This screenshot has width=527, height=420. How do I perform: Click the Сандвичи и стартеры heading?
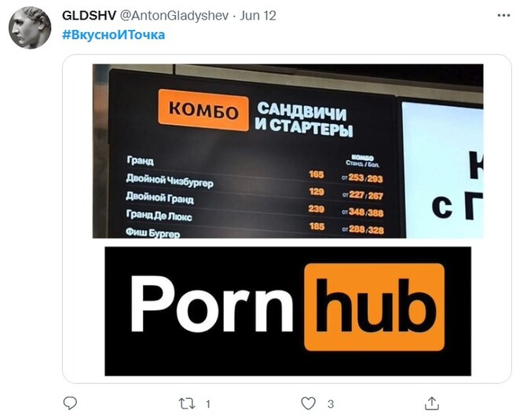(303, 120)
